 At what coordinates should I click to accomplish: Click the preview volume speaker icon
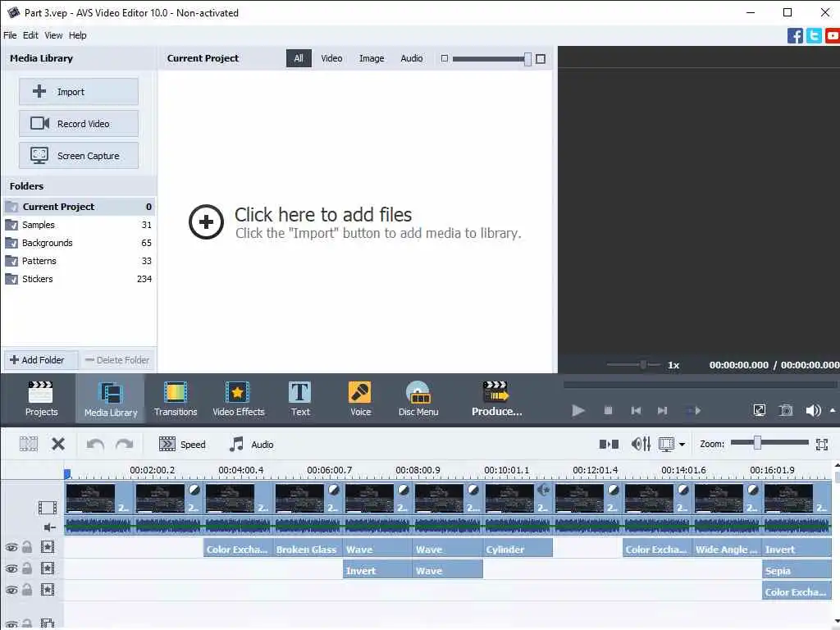(x=813, y=411)
